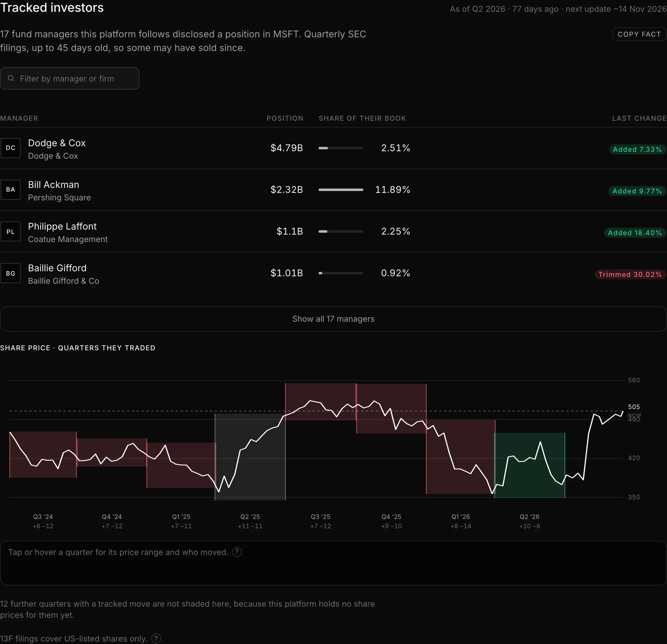Select the Q3 '25 quarter label

click(x=320, y=517)
